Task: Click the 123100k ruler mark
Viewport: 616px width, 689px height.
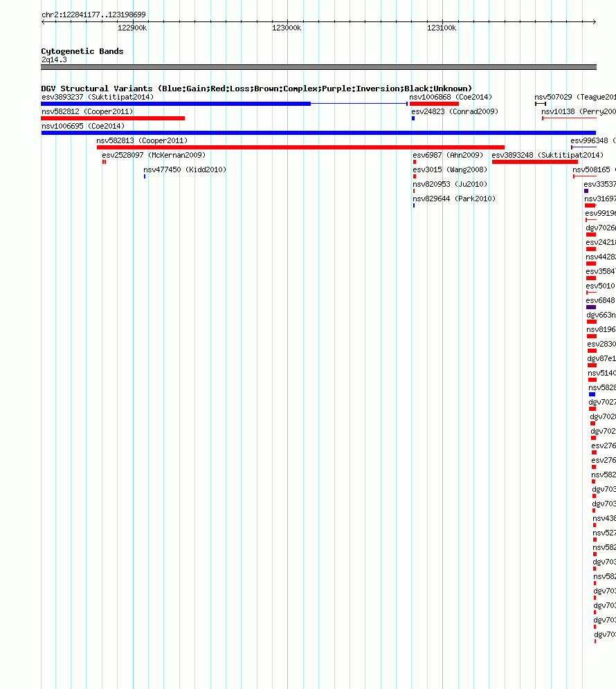Action: coord(442,28)
